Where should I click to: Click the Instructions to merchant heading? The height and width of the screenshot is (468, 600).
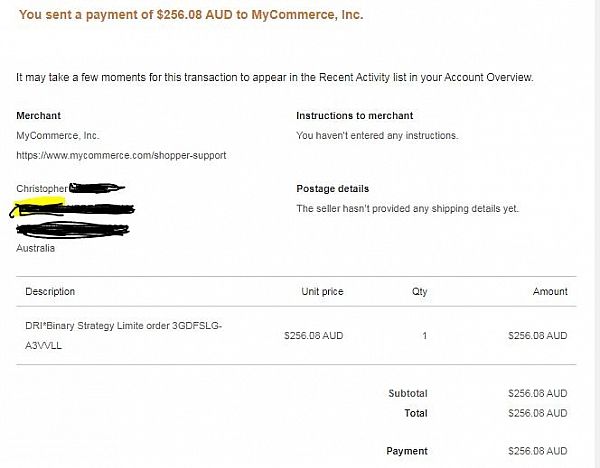click(354, 116)
